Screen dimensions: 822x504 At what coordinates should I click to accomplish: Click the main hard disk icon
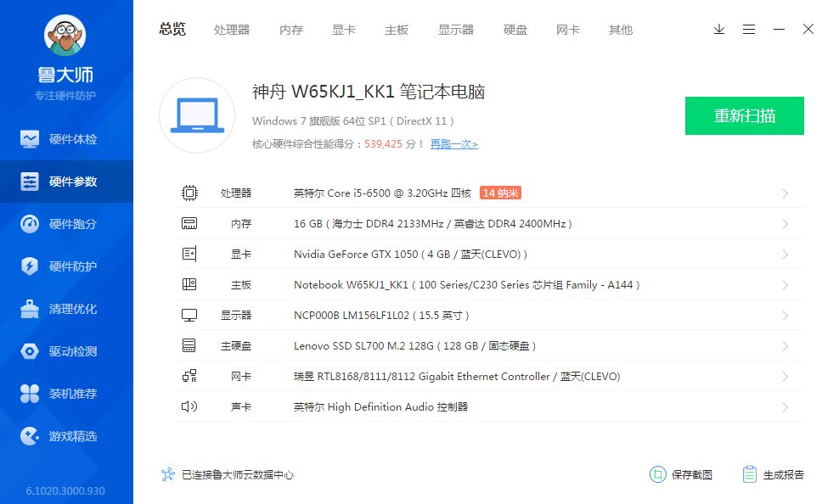coord(189,346)
